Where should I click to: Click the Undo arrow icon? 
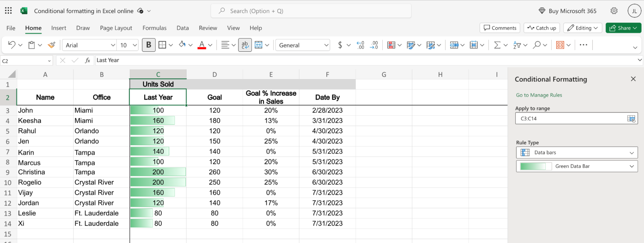pos(12,45)
